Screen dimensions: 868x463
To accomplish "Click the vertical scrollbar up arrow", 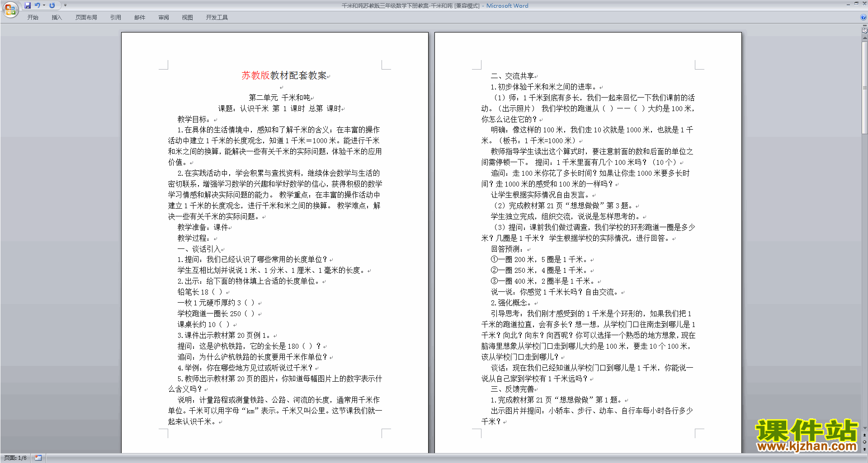I will click(864, 38).
